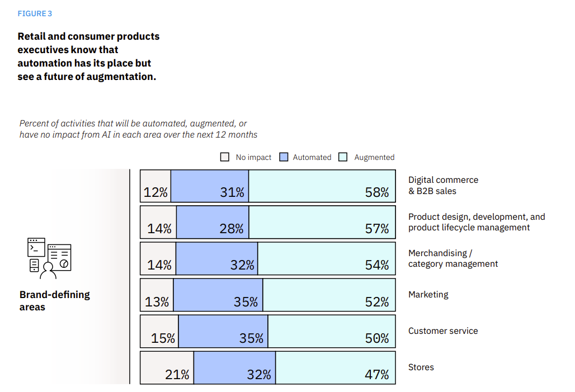Click the Marketing row label
Screen dimensions: 575x392
(428, 295)
